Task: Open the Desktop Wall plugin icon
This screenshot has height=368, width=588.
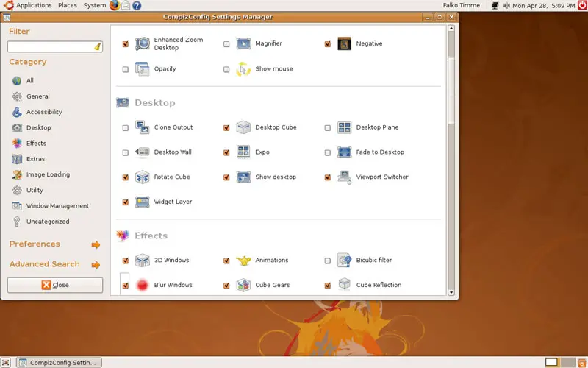Action: (142, 152)
